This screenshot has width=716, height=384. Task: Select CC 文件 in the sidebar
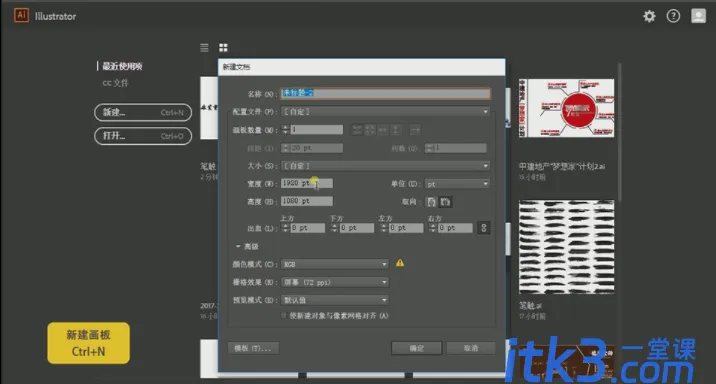pos(115,83)
